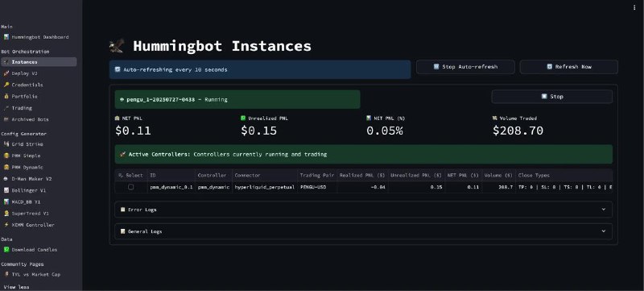
Task: Click the PMM Simple icon in sidebar
Action: (x=6, y=156)
